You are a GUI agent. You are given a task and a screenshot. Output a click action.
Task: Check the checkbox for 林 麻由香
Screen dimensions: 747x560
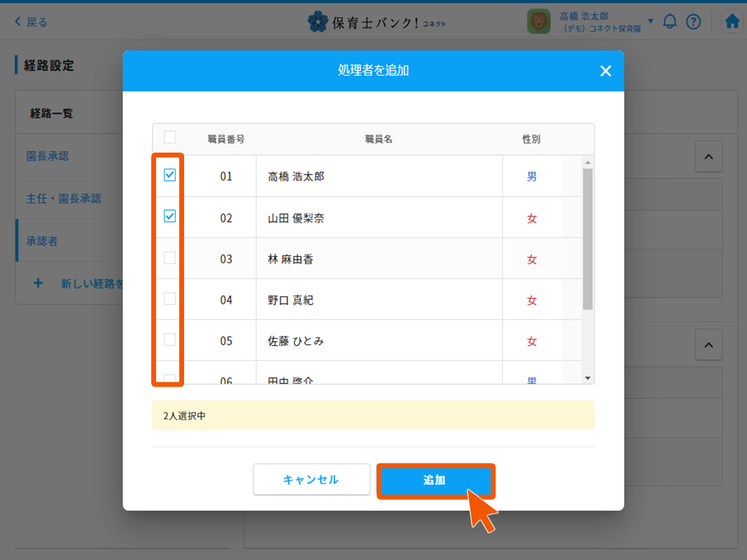point(169,258)
